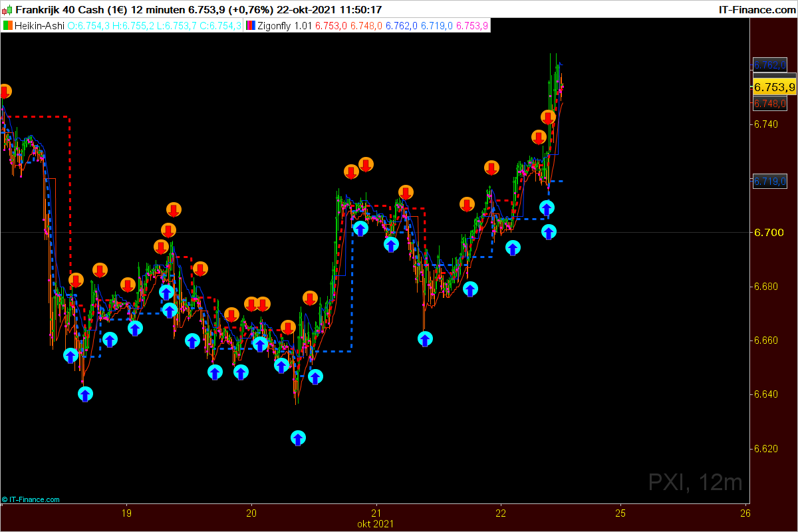Click the Heikin-Ashi green-orange color icon
The height and width of the screenshot is (532, 798).
(x=7, y=26)
